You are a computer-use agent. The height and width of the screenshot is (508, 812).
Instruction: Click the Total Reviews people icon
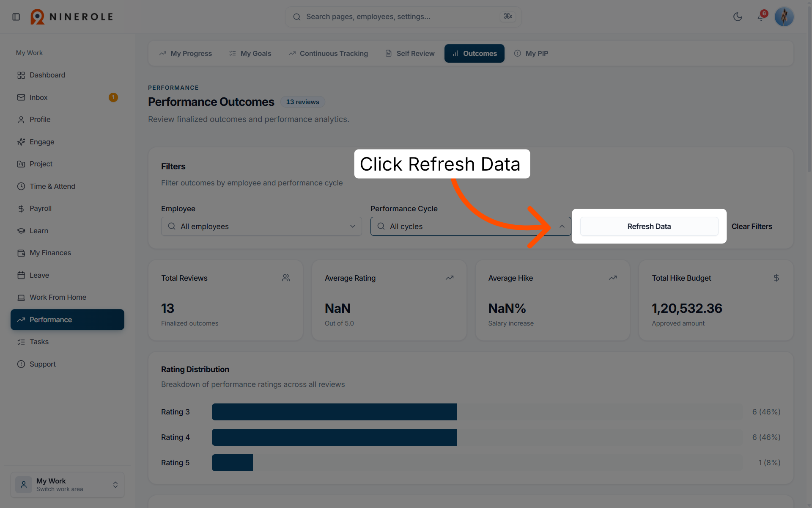286,278
